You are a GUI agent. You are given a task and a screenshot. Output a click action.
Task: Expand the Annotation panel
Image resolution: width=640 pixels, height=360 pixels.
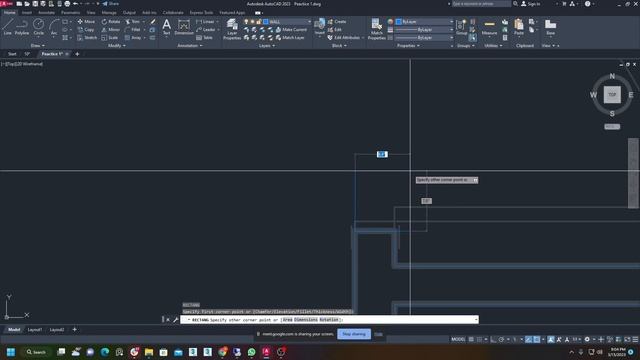pyautogui.click(x=190, y=46)
